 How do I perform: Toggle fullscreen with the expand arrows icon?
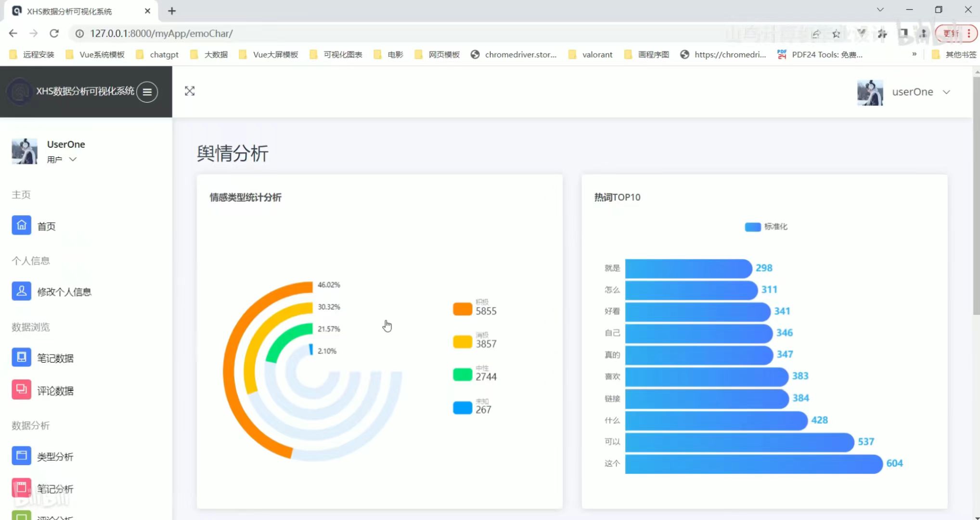coord(190,91)
